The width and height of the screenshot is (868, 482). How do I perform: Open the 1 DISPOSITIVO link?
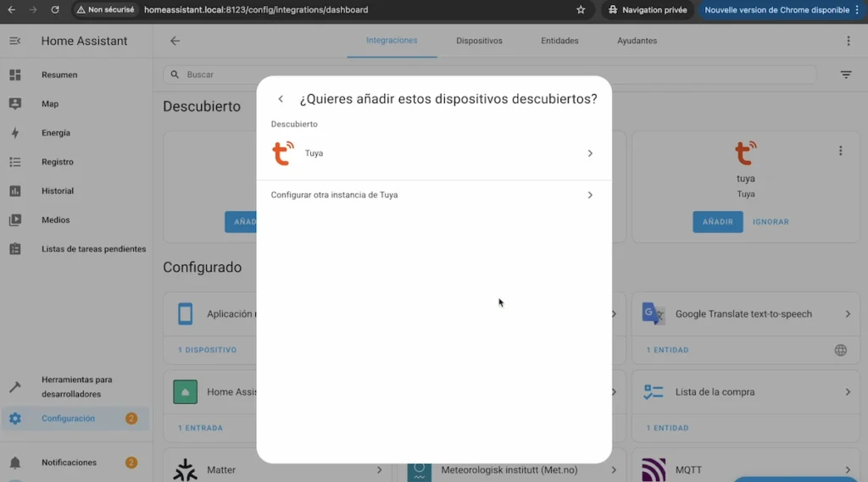[x=207, y=350]
